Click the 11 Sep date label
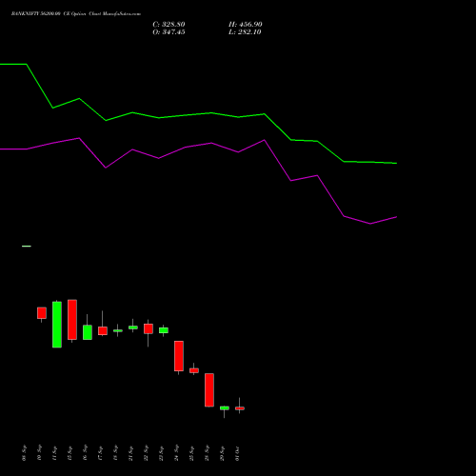Viewport: 476px width, 476px height. [x=54, y=454]
